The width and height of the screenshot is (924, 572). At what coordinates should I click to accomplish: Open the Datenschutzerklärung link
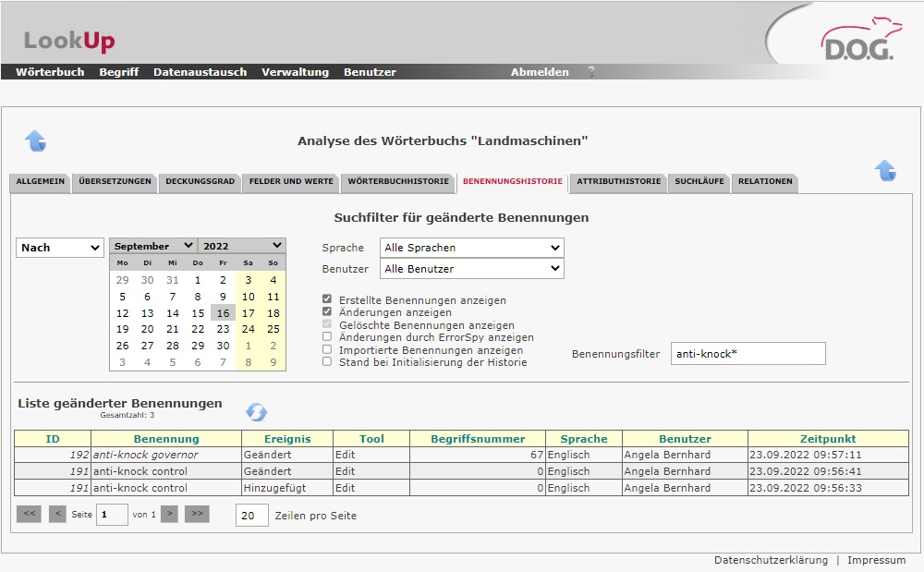point(771,561)
